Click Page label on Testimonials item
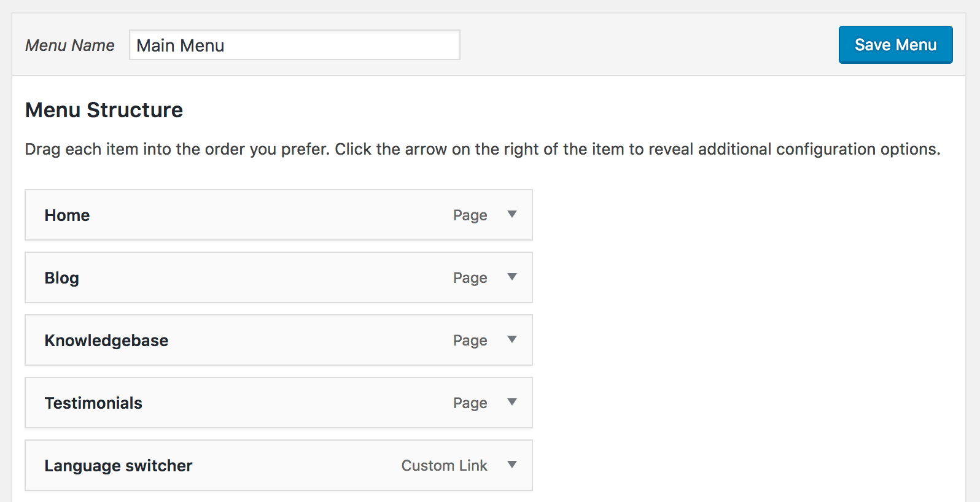The width and height of the screenshot is (980, 502). 470,403
